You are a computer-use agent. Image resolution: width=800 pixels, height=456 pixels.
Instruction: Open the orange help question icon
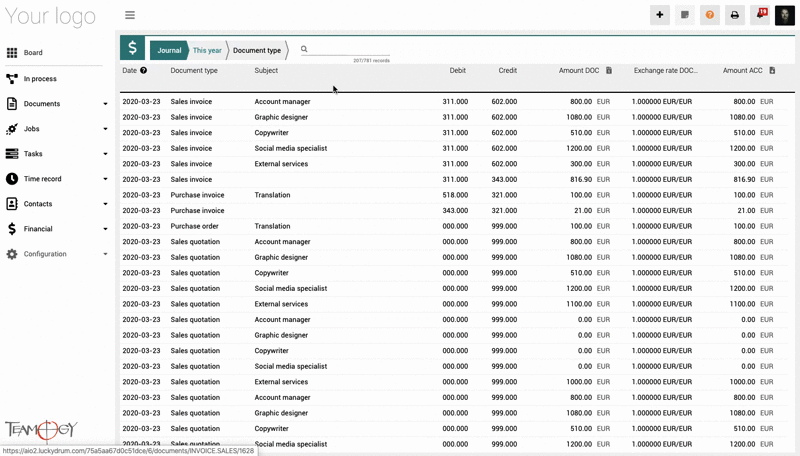point(710,15)
